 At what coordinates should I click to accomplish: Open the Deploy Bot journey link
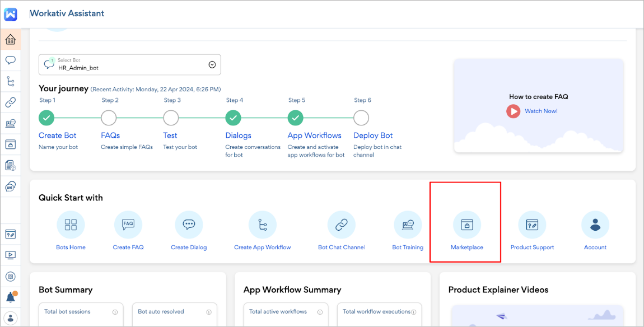coord(373,136)
